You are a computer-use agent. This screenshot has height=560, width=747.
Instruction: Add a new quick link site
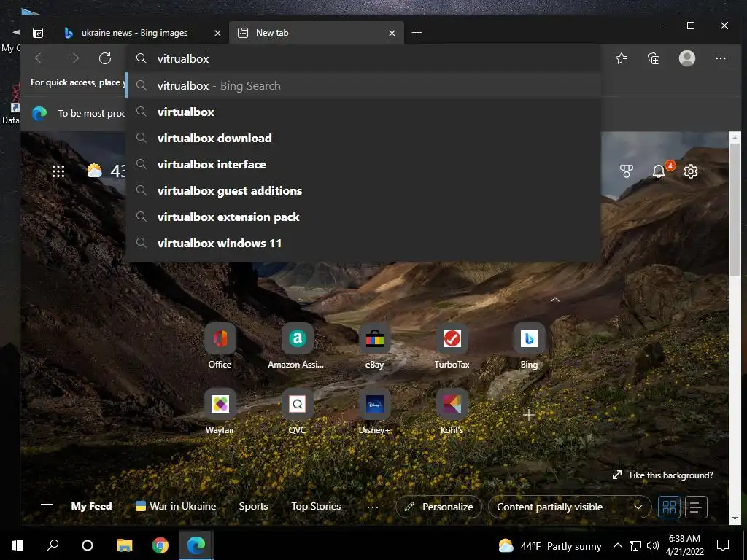[528, 415]
